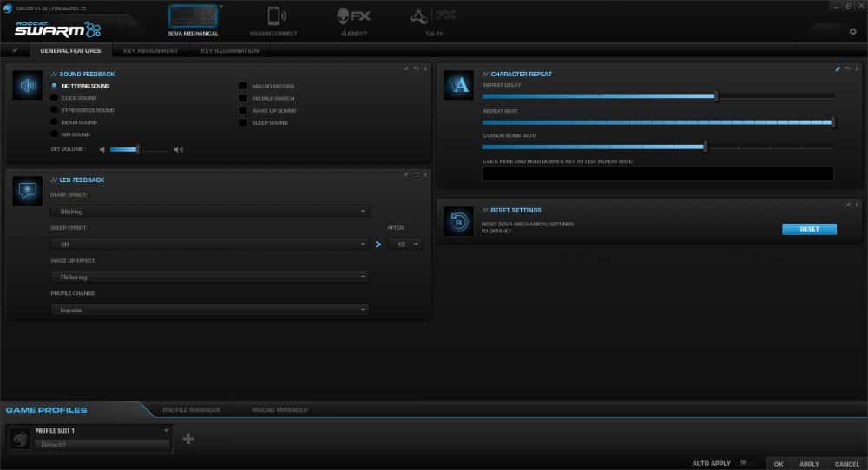This screenshot has width=868, height=470.
Task: Click the Cancel button
Action: (847, 464)
